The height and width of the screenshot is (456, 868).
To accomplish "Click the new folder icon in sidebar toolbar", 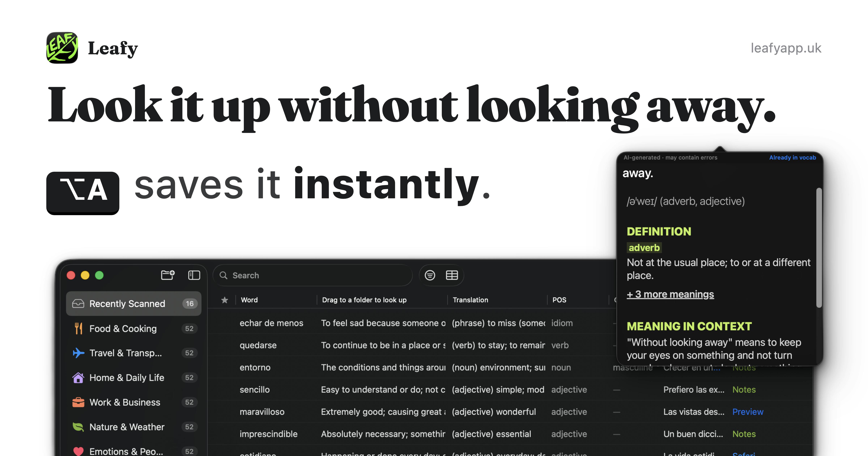I will click(167, 275).
